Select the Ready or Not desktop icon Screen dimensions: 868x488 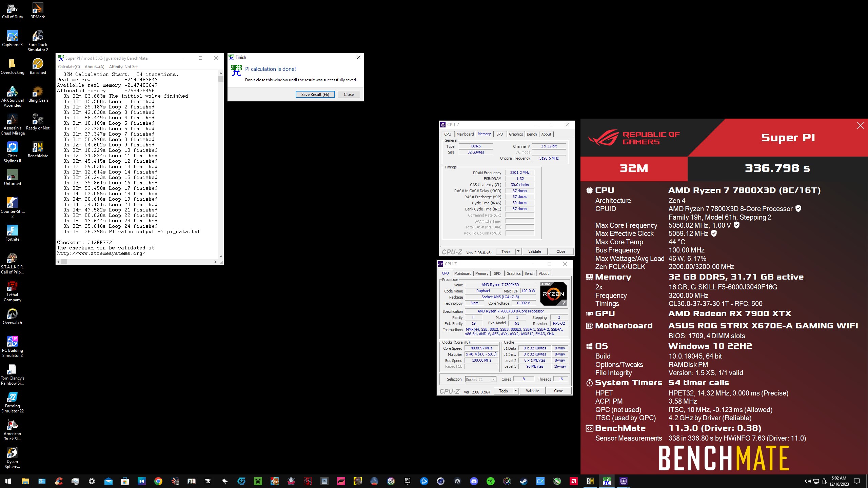point(38,122)
